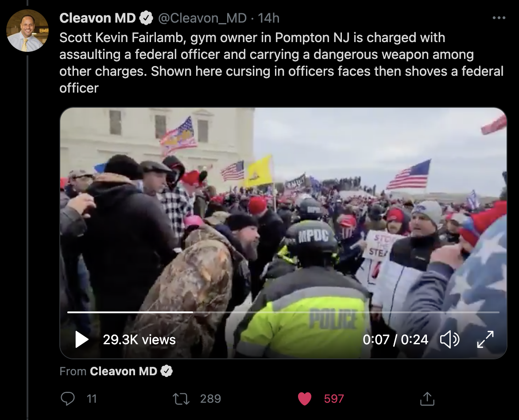The height and width of the screenshot is (420, 519).
Task: Open "From Cleavon MD" source link
Action: 116,371
